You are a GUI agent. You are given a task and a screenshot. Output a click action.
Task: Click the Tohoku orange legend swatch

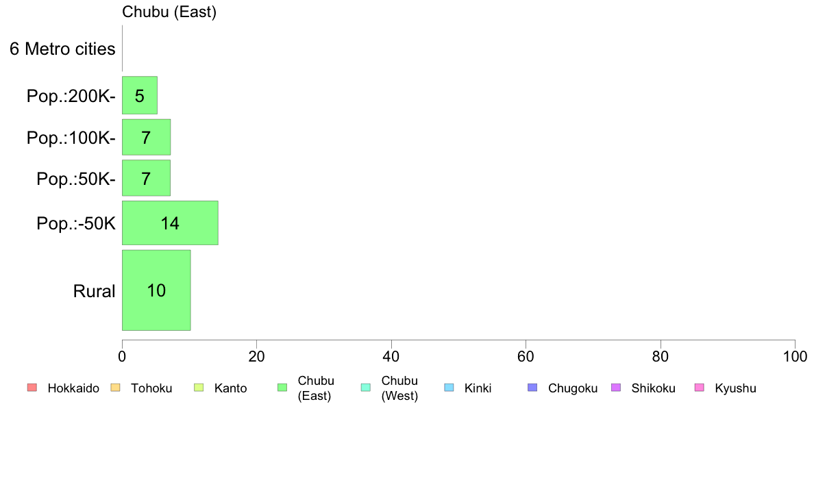116,388
